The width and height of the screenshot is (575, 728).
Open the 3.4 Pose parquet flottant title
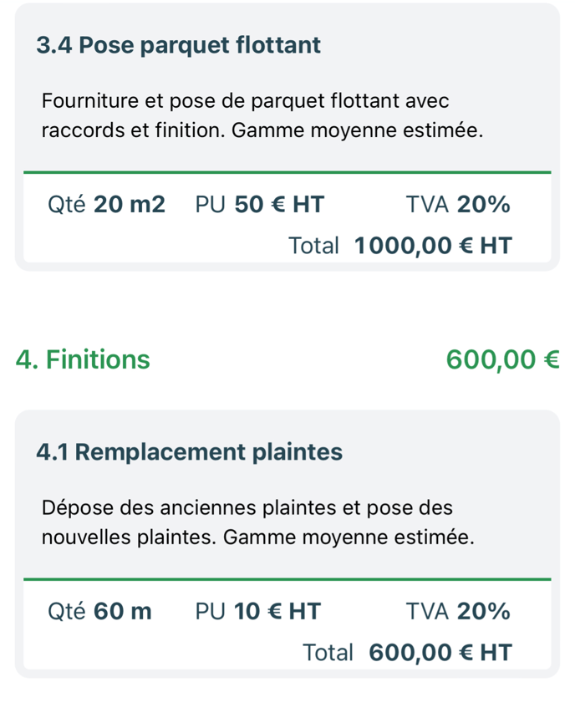coord(178,45)
